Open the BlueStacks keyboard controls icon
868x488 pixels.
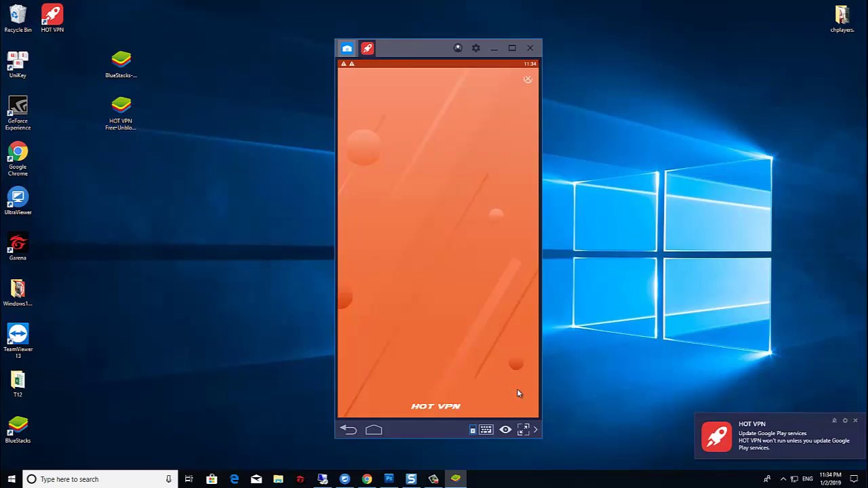486,430
